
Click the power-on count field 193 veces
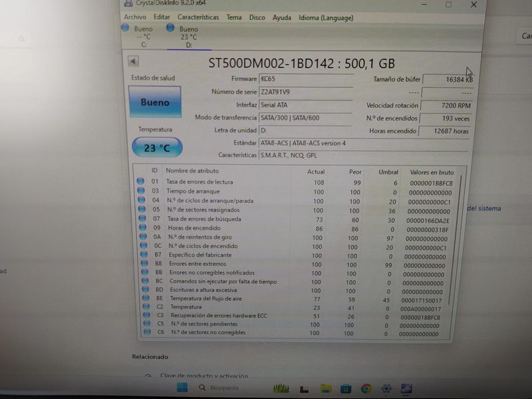tap(445, 118)
